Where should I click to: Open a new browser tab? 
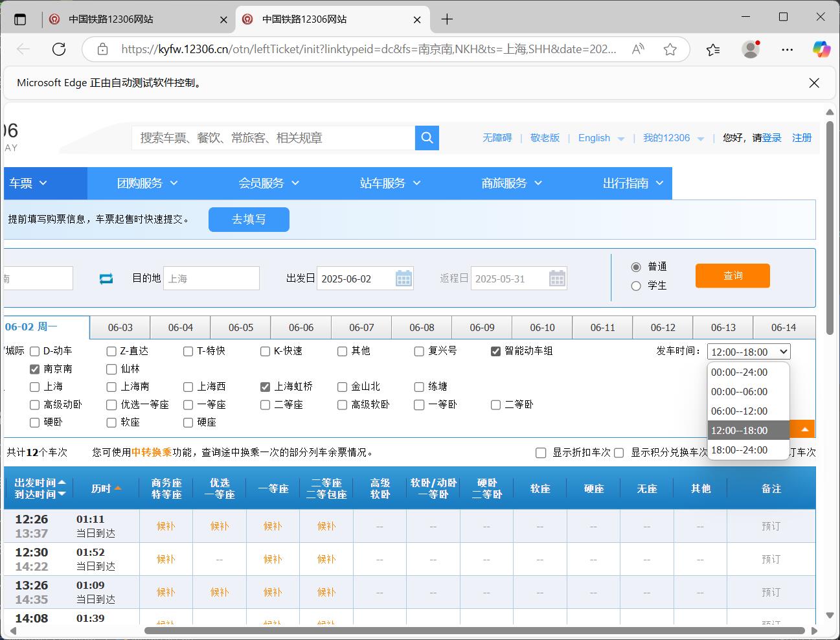(447, 19)
